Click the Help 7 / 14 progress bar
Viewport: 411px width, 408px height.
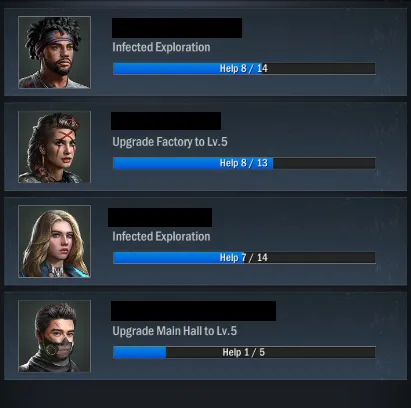[244, 257]
